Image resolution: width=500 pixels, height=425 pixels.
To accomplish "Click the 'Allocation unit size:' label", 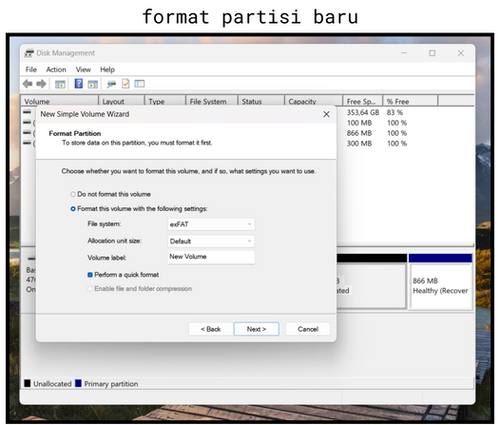I will pos(114,241).
